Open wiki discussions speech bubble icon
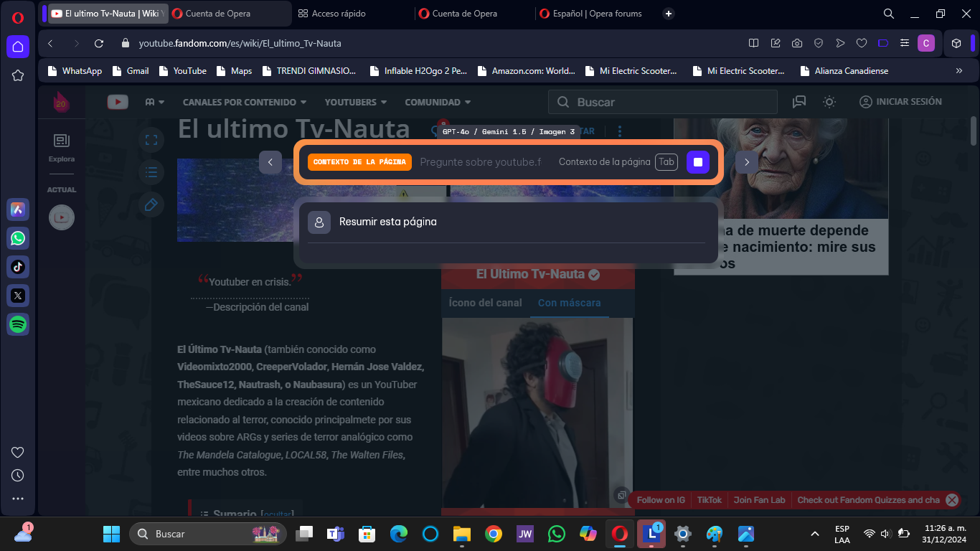This screenshot has height=551, width=980. (799, 102)
